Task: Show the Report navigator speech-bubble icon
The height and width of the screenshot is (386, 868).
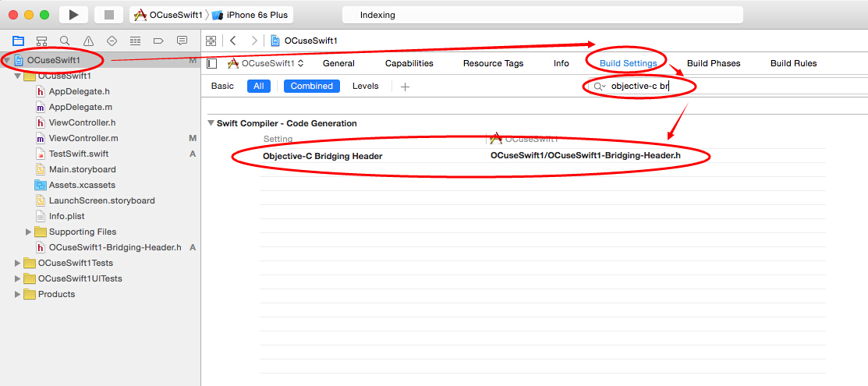Action: 182,41
